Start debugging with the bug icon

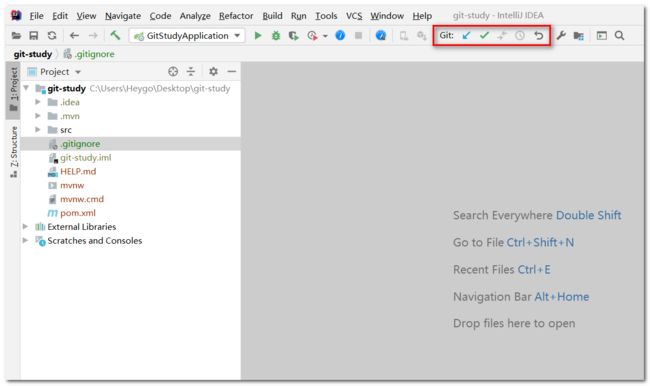276,36
